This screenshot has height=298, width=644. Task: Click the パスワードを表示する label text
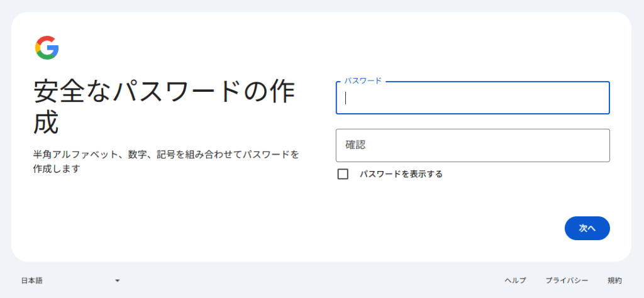(x=401, y=174)
